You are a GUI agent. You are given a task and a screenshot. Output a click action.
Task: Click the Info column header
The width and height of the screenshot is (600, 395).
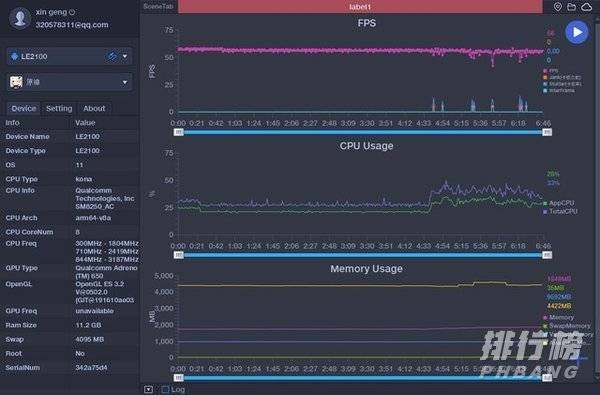[x=12, y=123]
